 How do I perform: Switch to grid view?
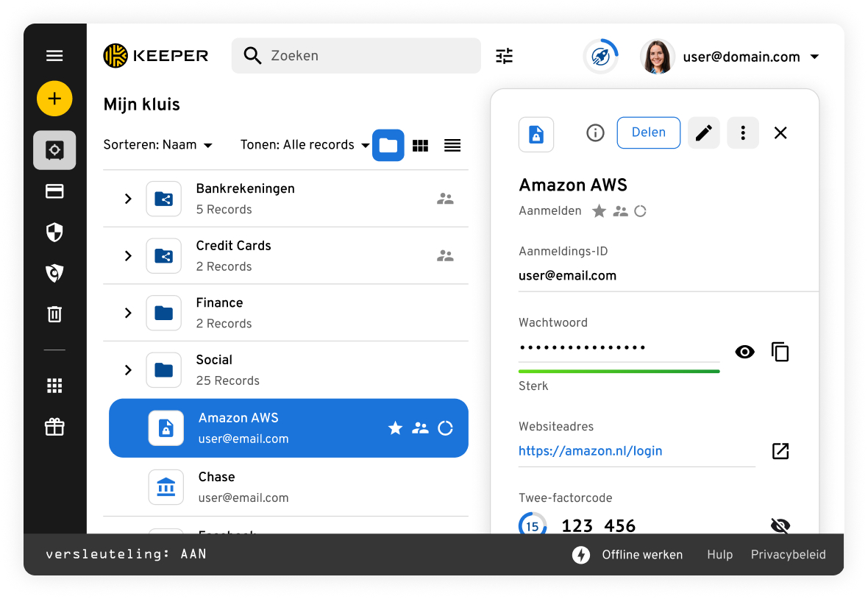tap(420, 146)
